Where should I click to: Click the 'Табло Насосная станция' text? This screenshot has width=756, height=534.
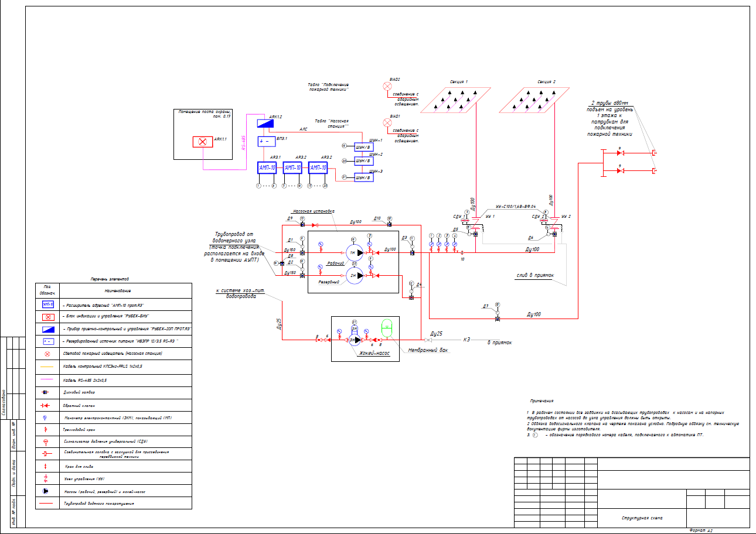[332, 123]
